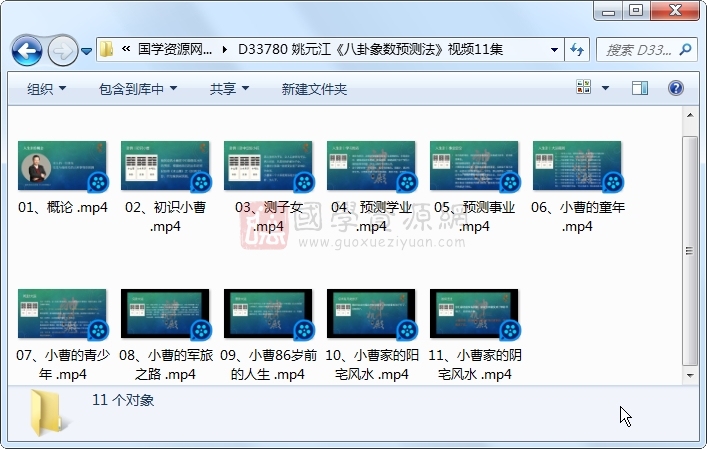Click the 11 个对象 status text
Image resolution: width=707 pixels, height=449 pixels.
123,400
